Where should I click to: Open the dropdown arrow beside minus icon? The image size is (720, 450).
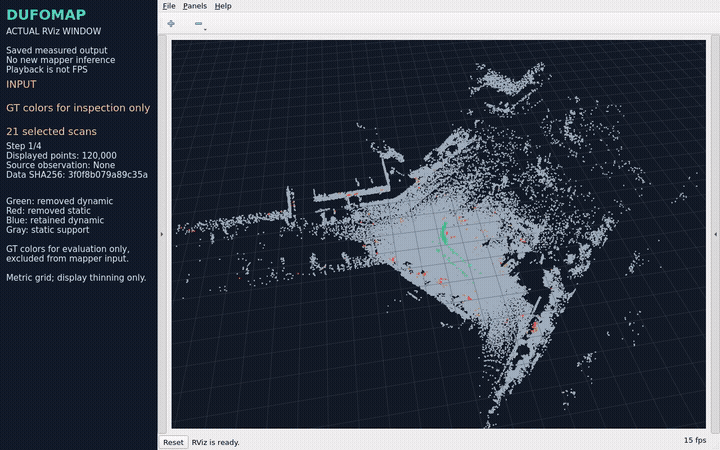(205, 29)
